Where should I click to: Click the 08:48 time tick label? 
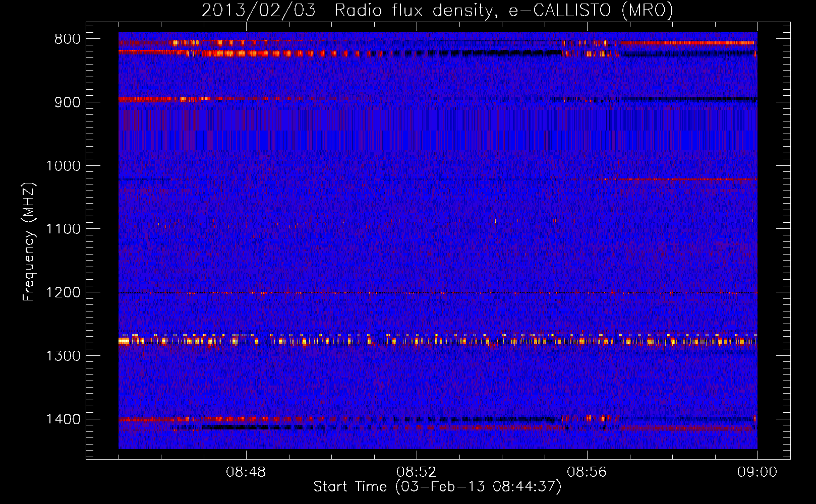[246, 472]
